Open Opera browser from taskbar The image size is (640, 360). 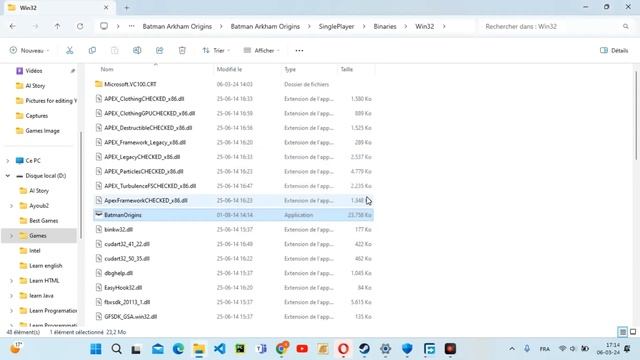click(x=343, y=349)
